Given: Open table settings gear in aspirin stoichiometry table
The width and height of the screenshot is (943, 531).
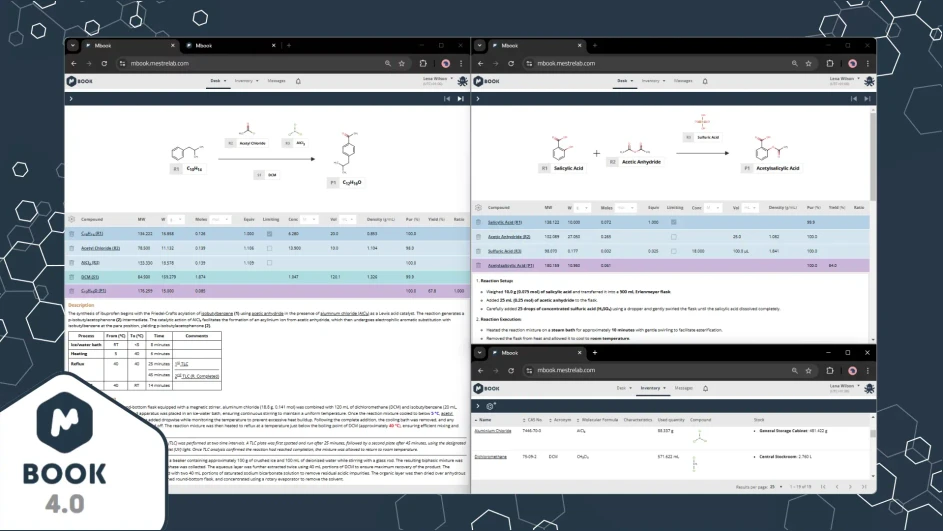Looking at the screenshot, I should click(x=479, y=207).
